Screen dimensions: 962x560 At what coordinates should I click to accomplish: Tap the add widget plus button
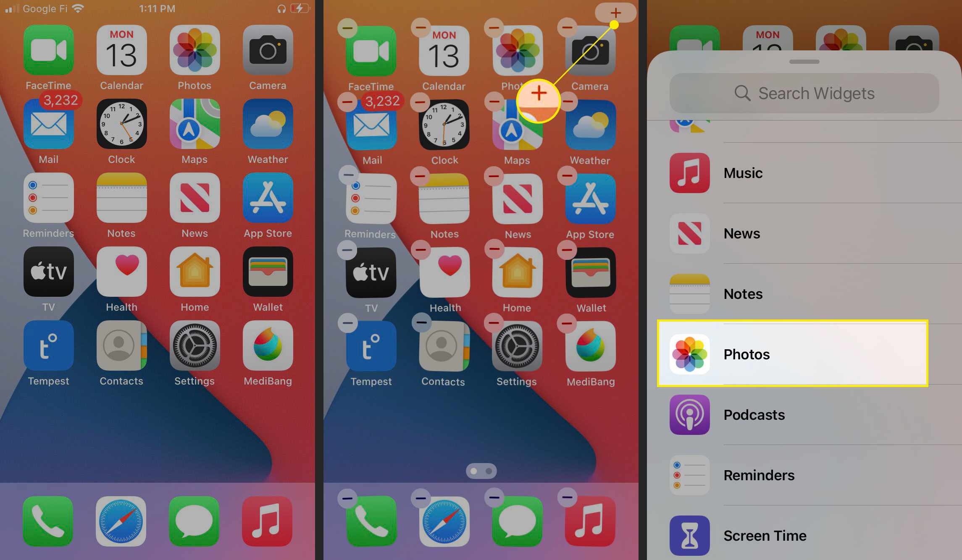(x=615, y=11)
